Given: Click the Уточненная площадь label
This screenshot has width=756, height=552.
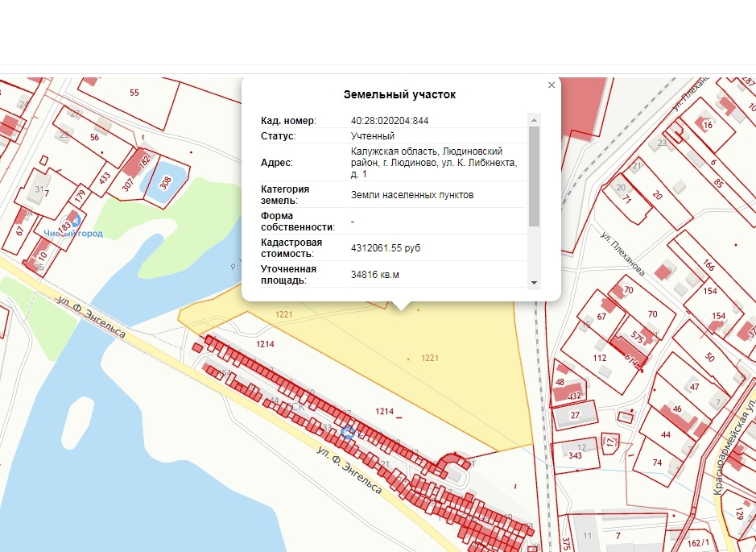Looking at the screenshot, I should click(288, 275).
